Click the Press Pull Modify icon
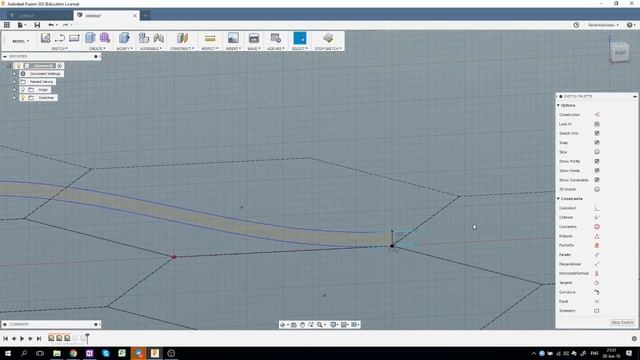The width and height of the screenshot is (640, 360). (x=124, y=38)
